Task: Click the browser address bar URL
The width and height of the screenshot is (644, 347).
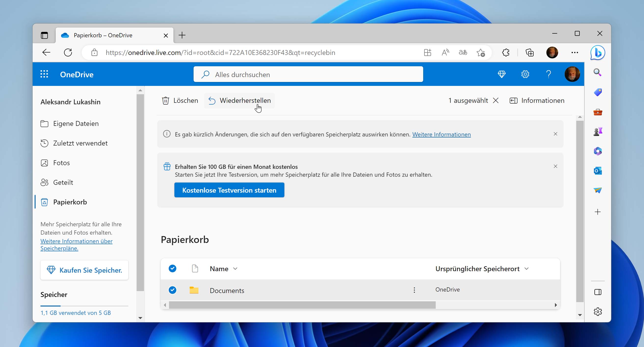Action: point(220,53)
